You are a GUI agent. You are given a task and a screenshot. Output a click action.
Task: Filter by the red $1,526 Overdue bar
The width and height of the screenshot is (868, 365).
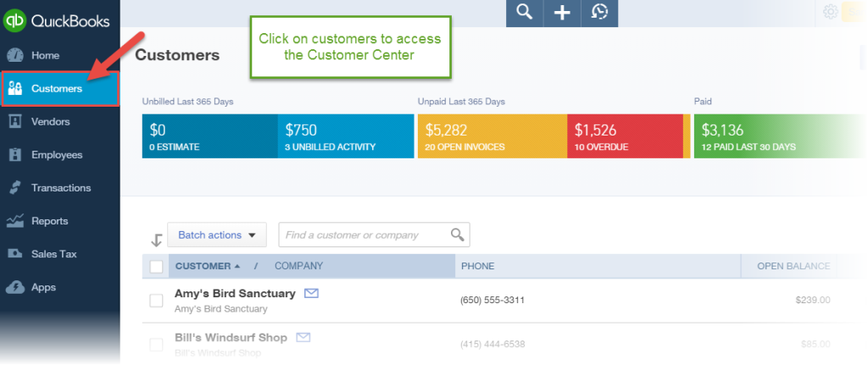(625, 136)
